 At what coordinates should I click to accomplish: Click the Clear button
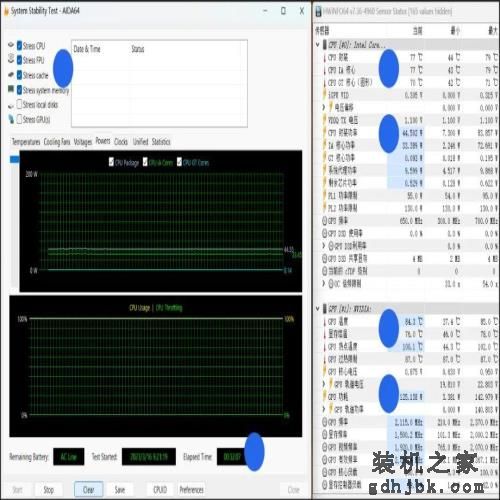click(x=88, y=490)
